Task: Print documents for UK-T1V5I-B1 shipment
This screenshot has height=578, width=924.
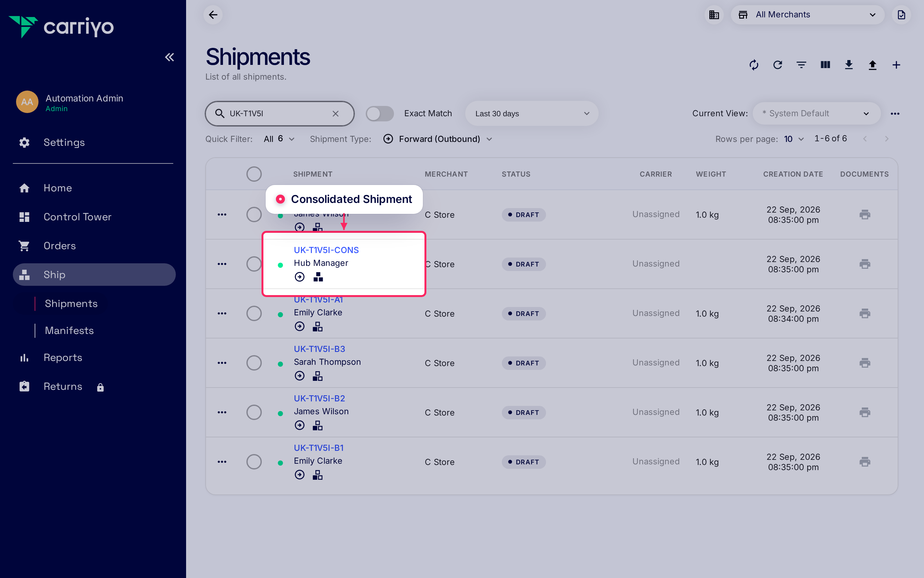Action: [865, 462]
